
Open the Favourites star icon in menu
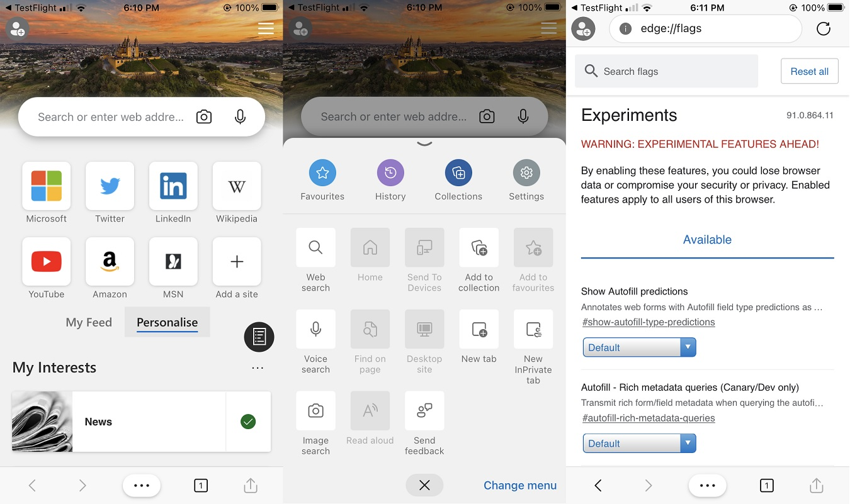pyautogui.click(x=322, y=172)
